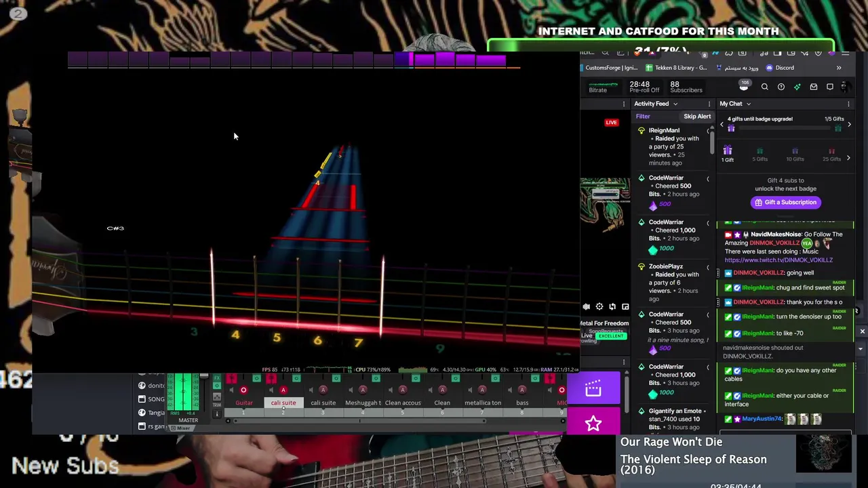Click the Master volume fader handle
The width and height of the screenshot is (868, 488).
pos(203,376)
